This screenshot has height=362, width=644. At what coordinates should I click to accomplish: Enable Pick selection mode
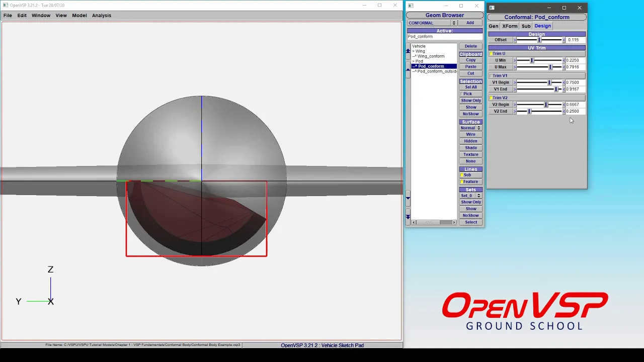pos(471,94)
